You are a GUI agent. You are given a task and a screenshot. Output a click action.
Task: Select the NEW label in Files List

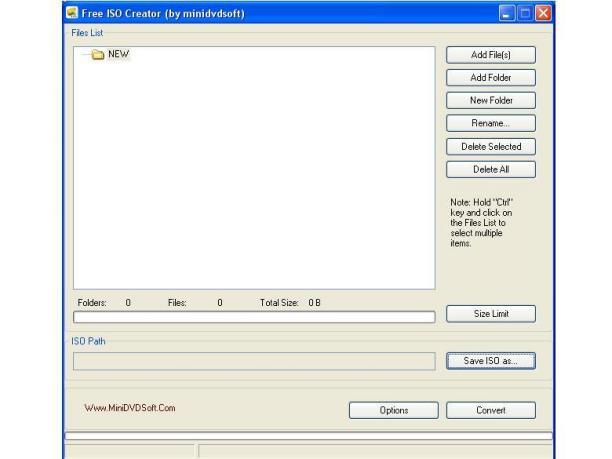click(119, 55)
